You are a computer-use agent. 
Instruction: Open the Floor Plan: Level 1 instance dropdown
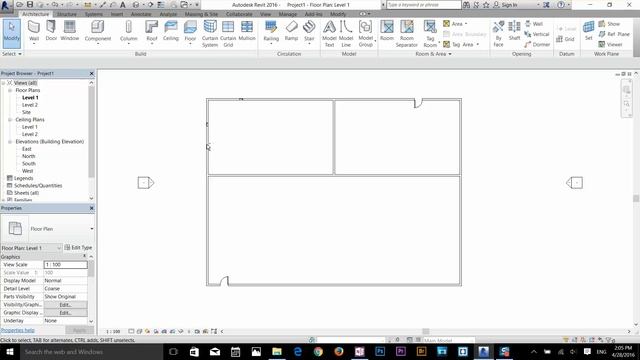(59, 248)
